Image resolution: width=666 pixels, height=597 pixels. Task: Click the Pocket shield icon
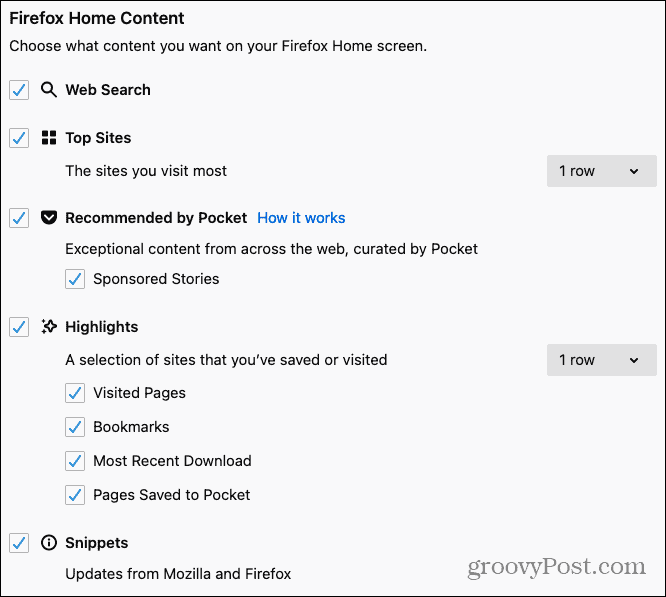(49, 218)
